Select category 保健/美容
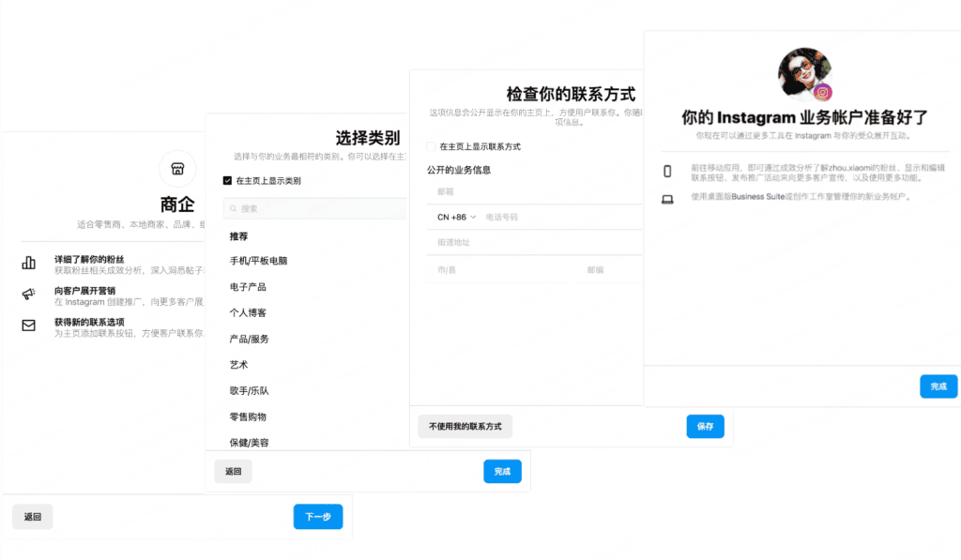Viewport: 961px width, 560px height. (x=249, y=443)
